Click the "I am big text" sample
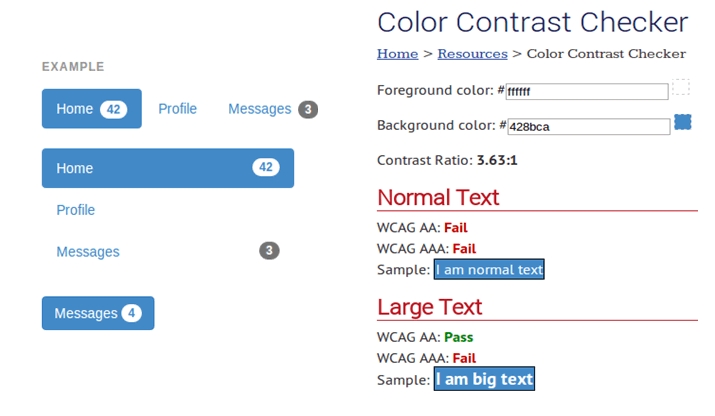The image size is (715, 416). tap(484, 380)
